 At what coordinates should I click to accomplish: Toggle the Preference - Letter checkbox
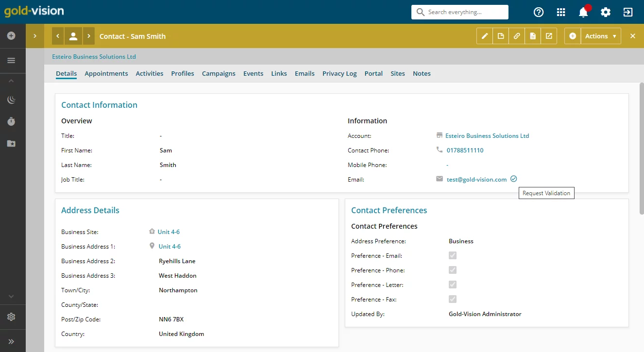tap(453, 285)
